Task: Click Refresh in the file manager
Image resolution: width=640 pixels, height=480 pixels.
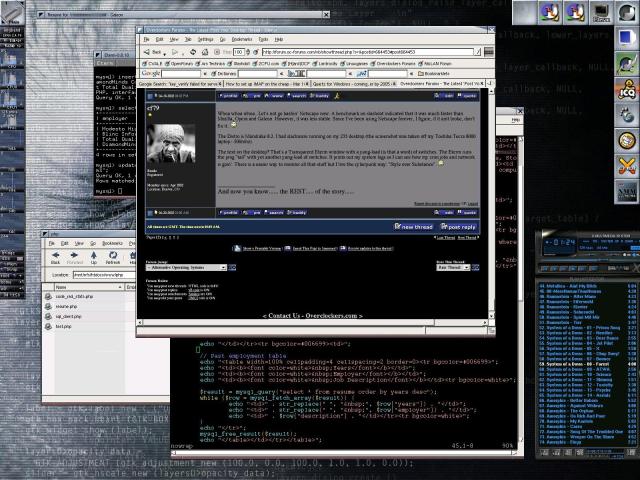Action: point(113,258)
